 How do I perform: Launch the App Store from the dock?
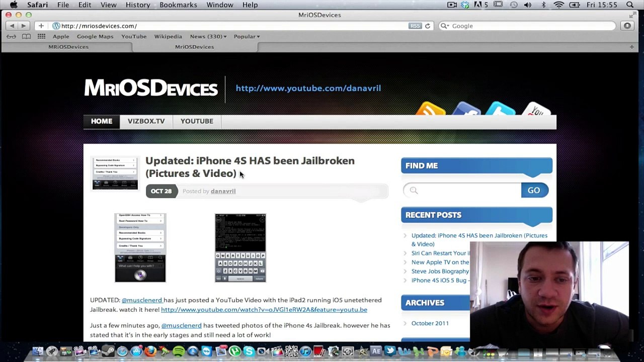pos(136,351)
